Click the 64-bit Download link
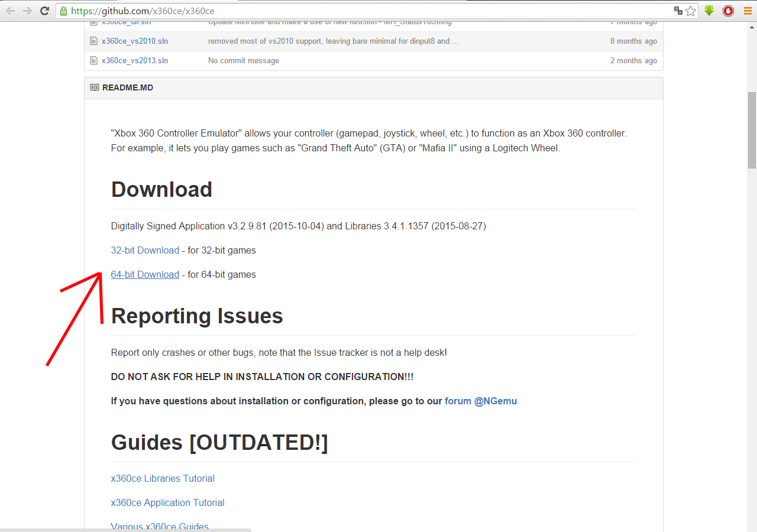This screenshot has width=757, height=532. 145,274
